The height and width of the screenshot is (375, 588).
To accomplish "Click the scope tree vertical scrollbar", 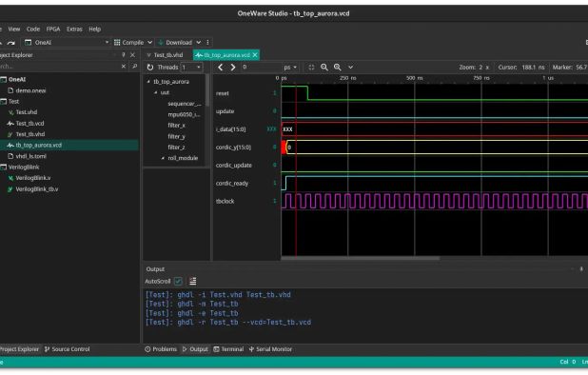I will (x=207, y=90).
